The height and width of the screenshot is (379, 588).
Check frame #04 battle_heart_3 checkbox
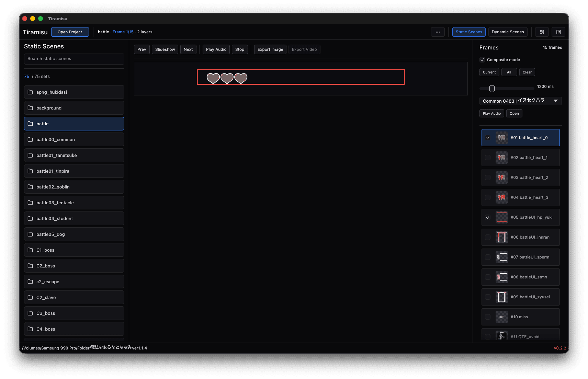(488, 197)
